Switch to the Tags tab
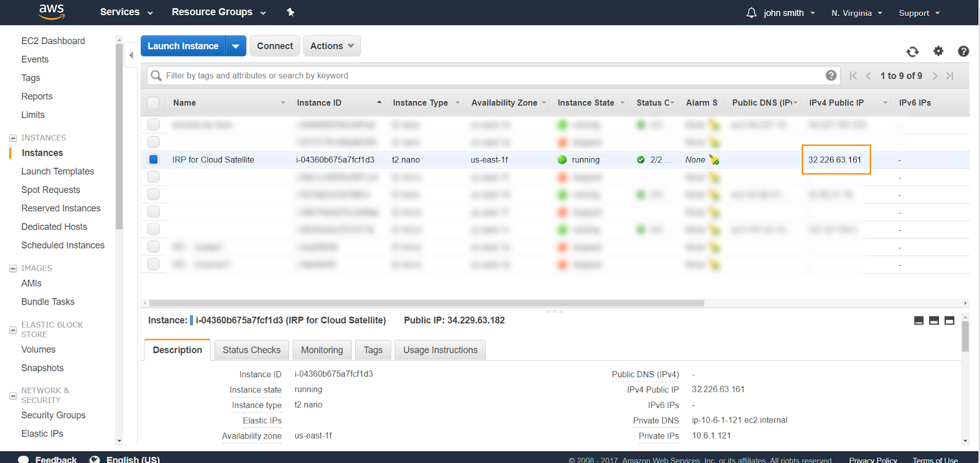This screenshot has height=463, width=980. 373,350
